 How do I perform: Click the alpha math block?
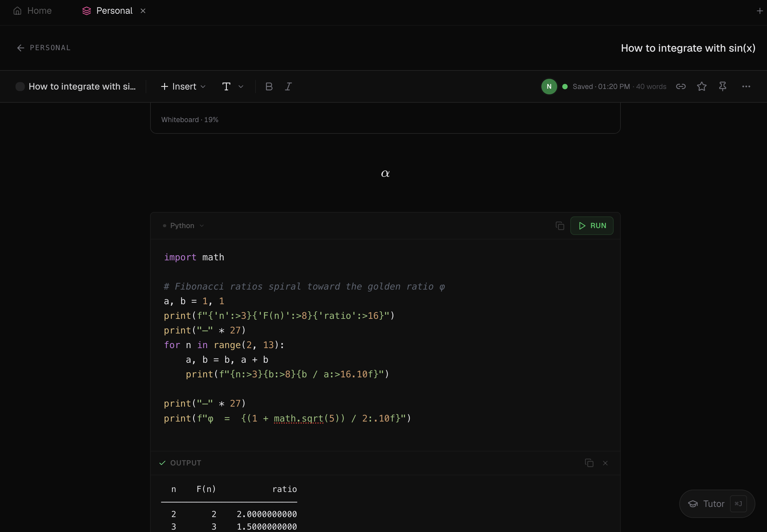385,173
